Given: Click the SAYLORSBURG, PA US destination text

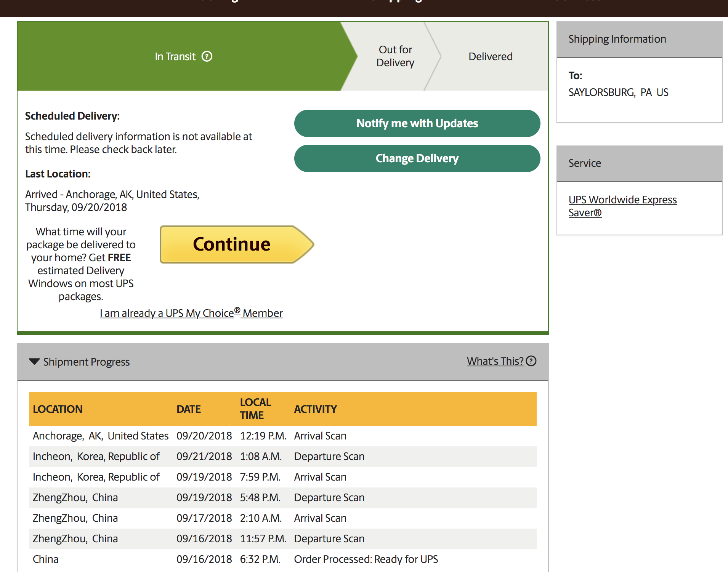Looking at the screenshot, I should pos(618,93).
